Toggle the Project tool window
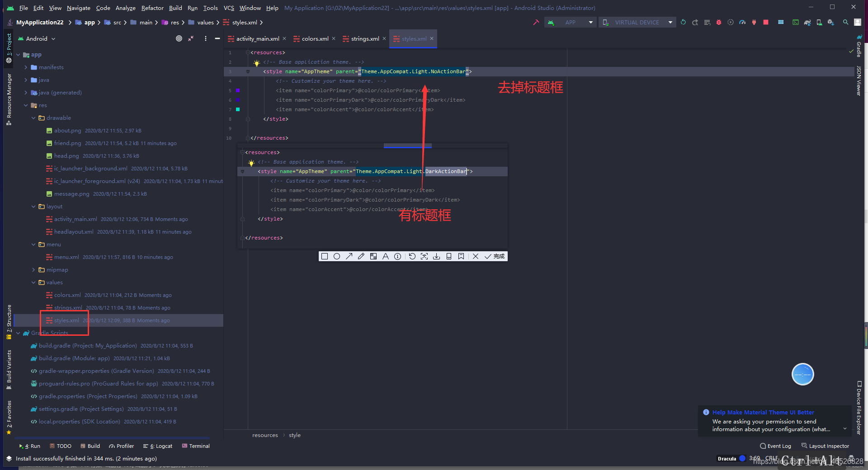Screen dimensions: 868x470 click(9, 48)
